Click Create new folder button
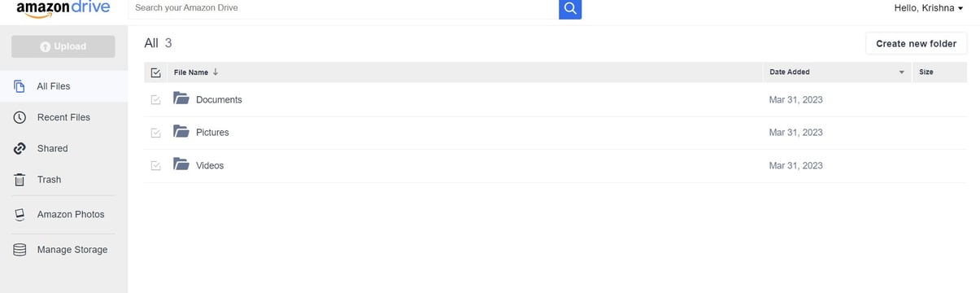 [x=916, y=44]
